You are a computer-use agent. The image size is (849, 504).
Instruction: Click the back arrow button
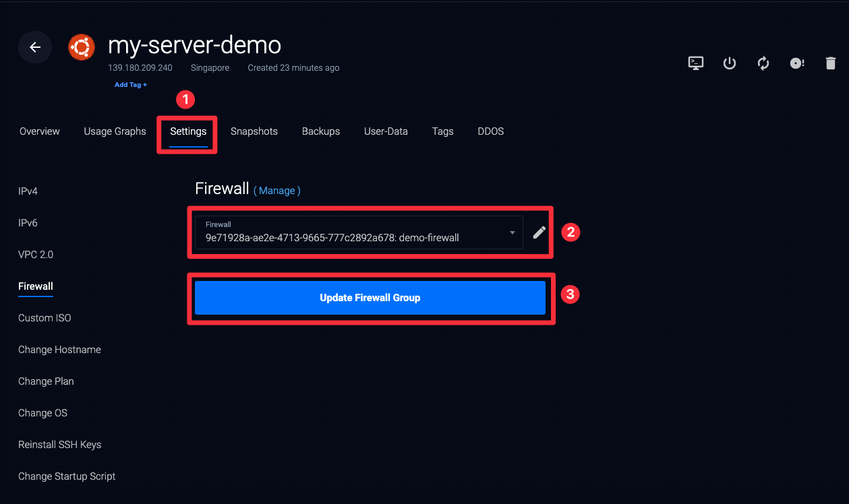point(35,47)
